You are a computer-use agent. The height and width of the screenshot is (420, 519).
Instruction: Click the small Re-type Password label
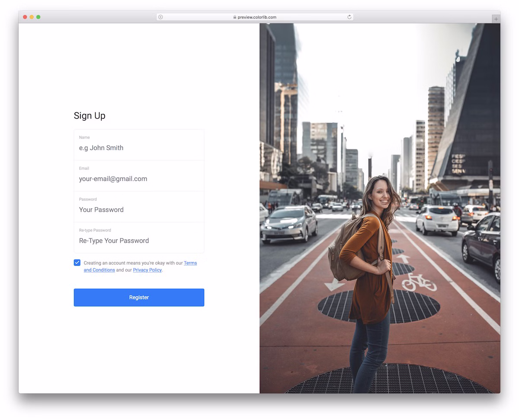(95, 230)
